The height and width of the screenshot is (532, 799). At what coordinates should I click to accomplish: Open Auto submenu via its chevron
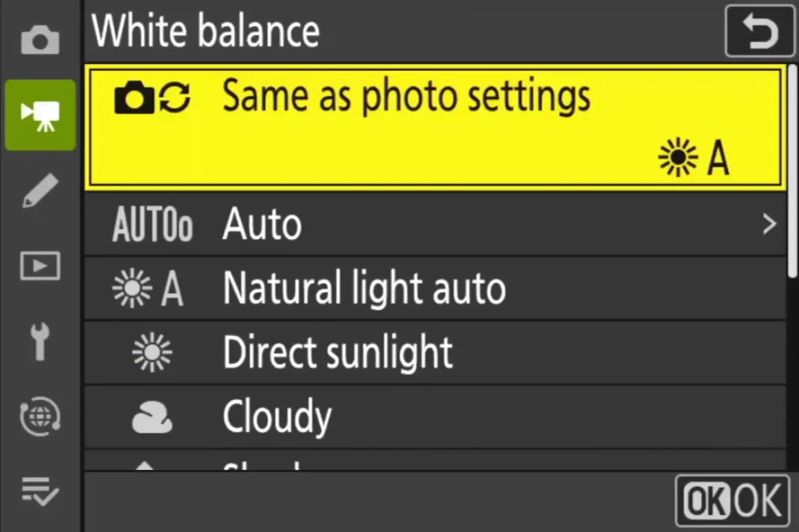(x=769, y=224)
